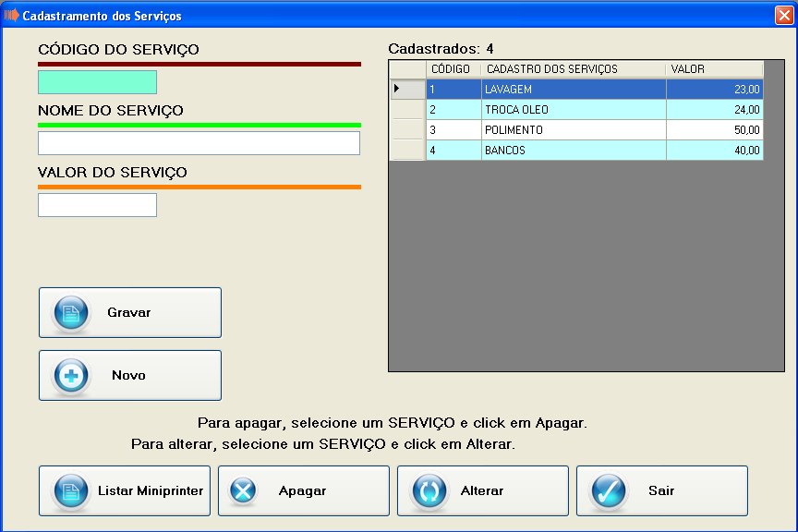
Task: Click the value 24,00 cell
Action: coord(715,110)
